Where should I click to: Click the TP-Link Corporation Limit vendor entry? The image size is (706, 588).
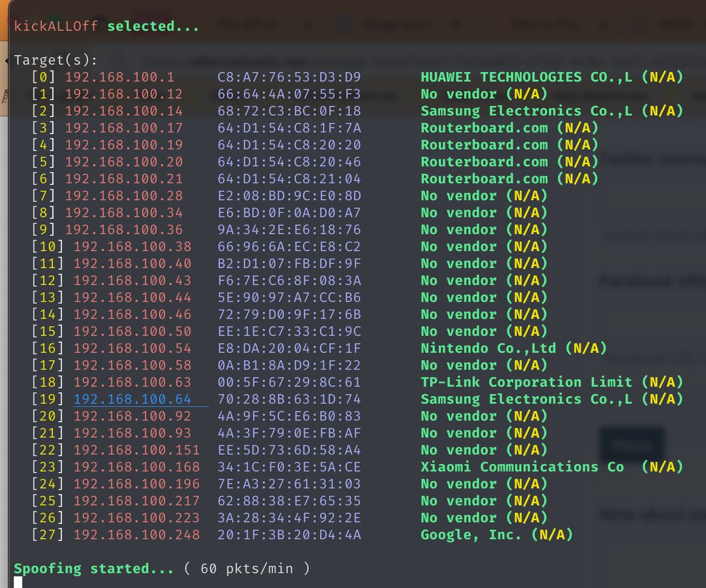526,382
